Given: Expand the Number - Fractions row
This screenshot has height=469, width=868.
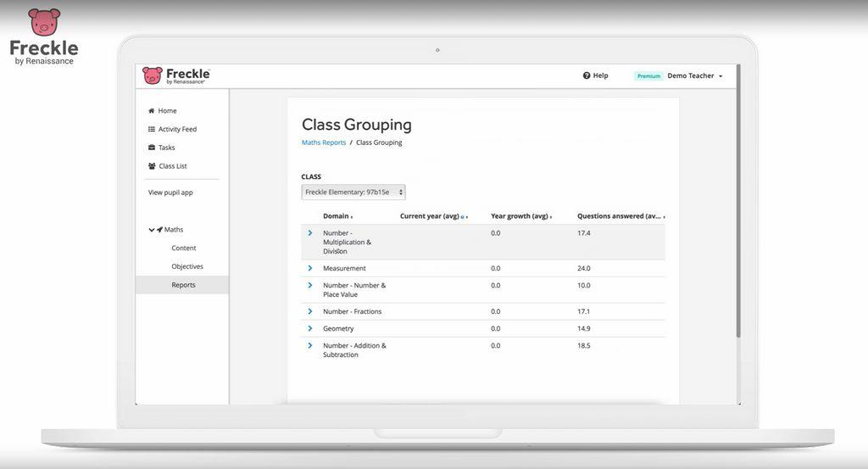Looking at the screenshot, I should pyautogui.click(x=310, y=311).
